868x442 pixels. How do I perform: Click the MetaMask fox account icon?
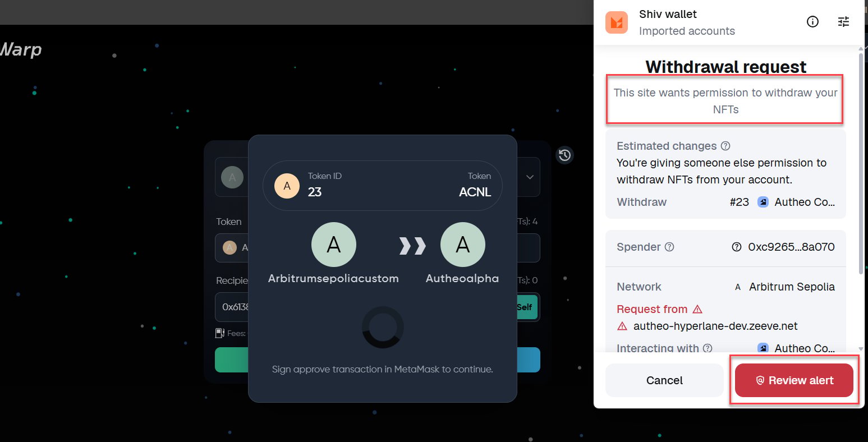pos(617,22)
